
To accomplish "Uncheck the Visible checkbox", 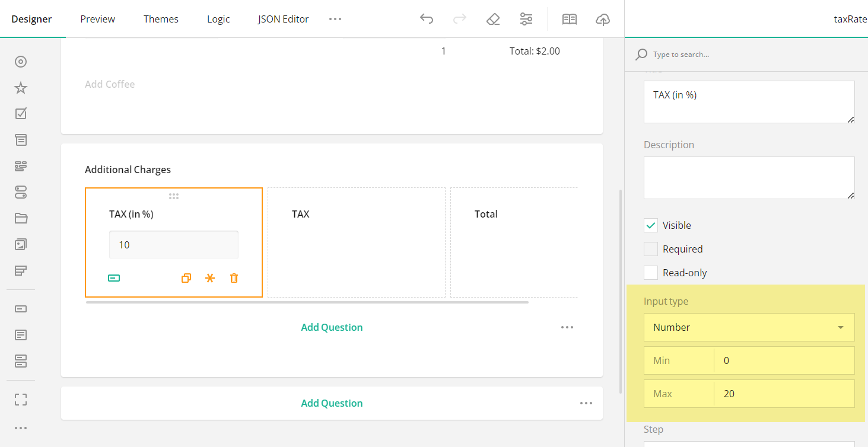I will (650, 225).
